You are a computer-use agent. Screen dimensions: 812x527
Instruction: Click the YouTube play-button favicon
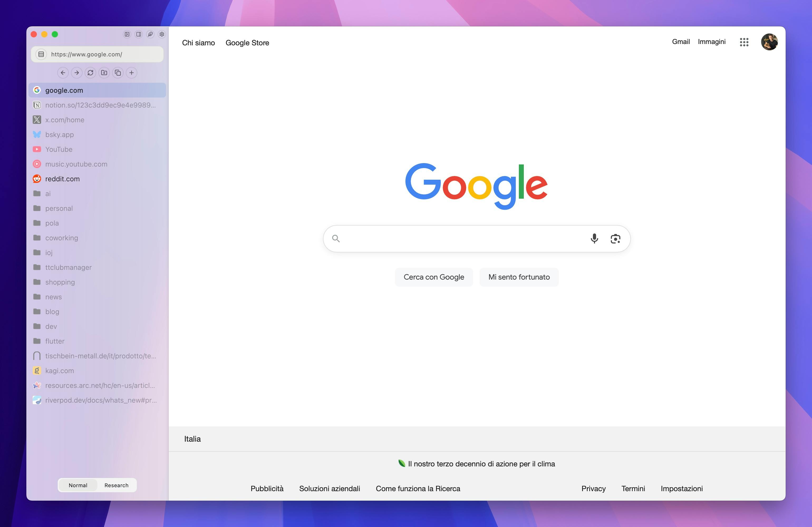pos(37,149)
